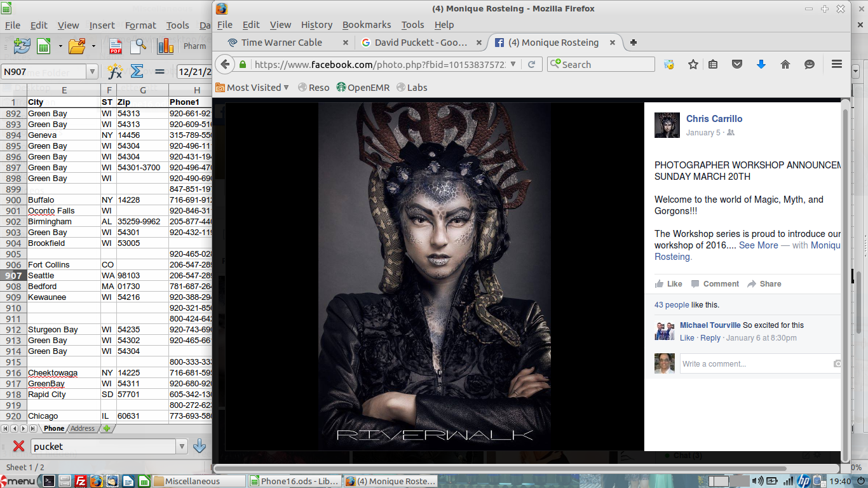868x488 pixels.
Task: Reload the Facebook page in Firefox
Action: pos(531,64)
